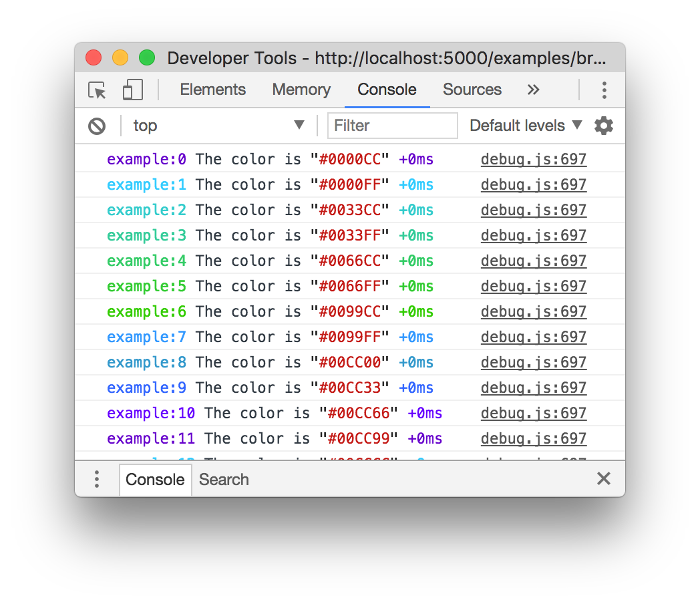Open debug.js:697 link on example:7 row
The height and width of the screenshot is (604, 700).
tap(534, 337)
